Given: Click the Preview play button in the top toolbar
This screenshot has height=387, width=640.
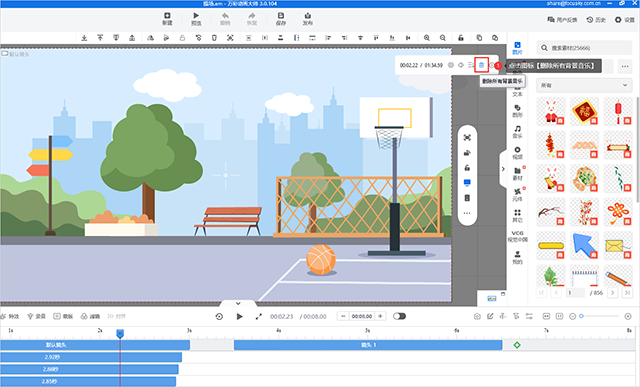Looking at the screenshot, I should coord(196,19).
